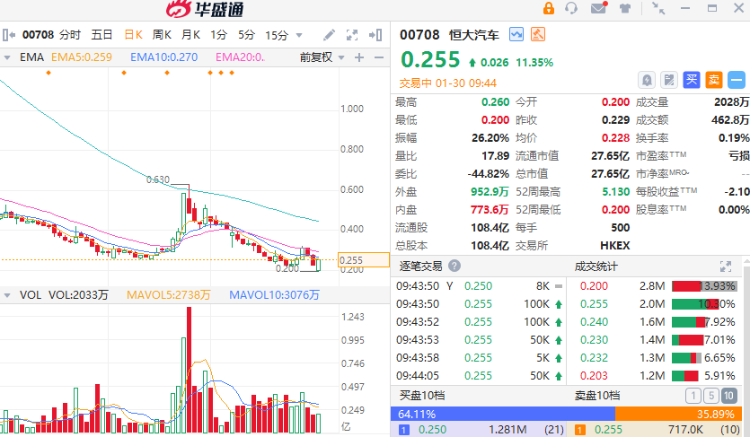Click the 卖盘10档 header
This screenshot has width=750, height=437.
(597, 395)
